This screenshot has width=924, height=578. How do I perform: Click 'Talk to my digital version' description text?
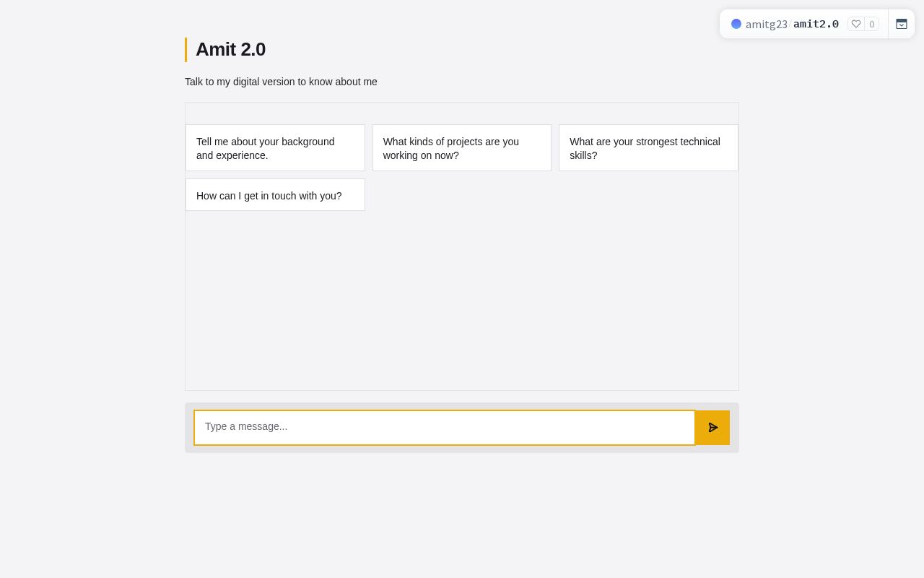(281, 82)
